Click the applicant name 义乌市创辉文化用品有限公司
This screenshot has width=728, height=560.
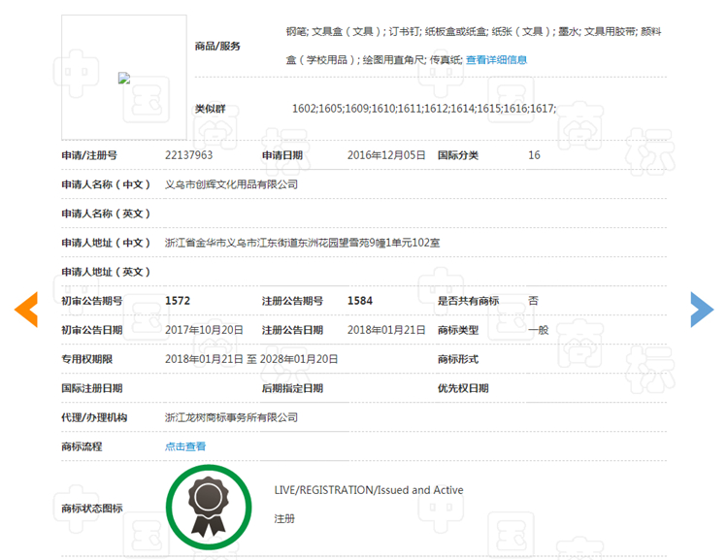[x=231, y=184]
